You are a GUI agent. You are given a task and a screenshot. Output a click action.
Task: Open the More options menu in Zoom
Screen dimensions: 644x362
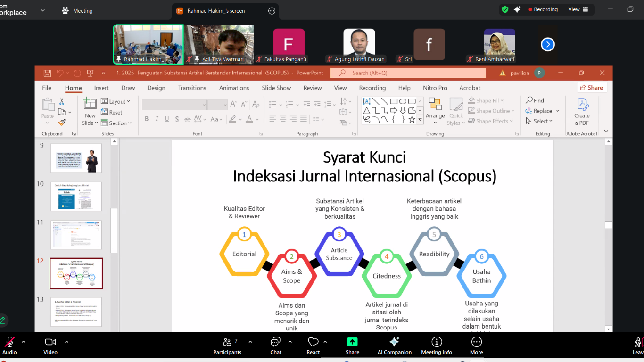pos(476,345)
